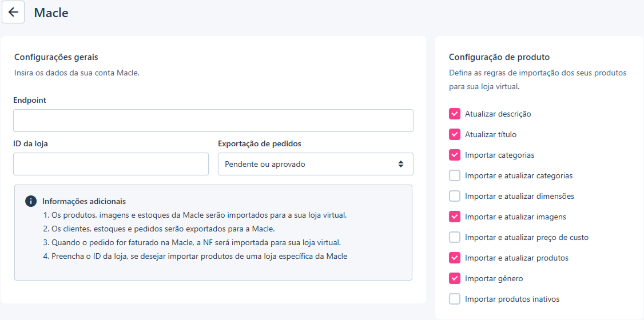Toggle the Importar gênero checkbox

[455, 278]
